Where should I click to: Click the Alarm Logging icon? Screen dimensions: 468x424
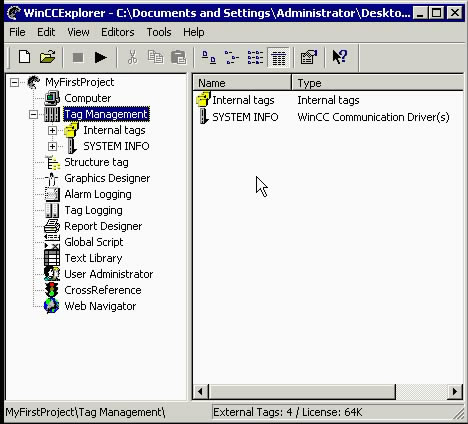click(x=52, y=194)
